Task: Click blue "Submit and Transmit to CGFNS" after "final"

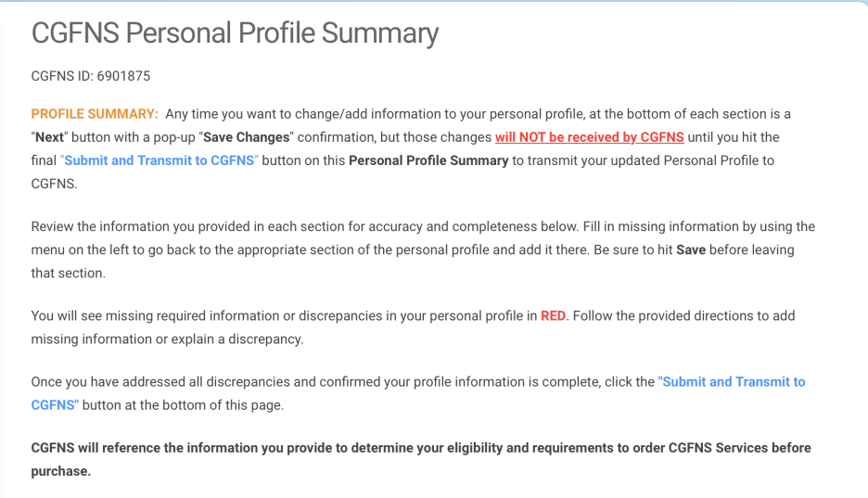Action: 160,160
